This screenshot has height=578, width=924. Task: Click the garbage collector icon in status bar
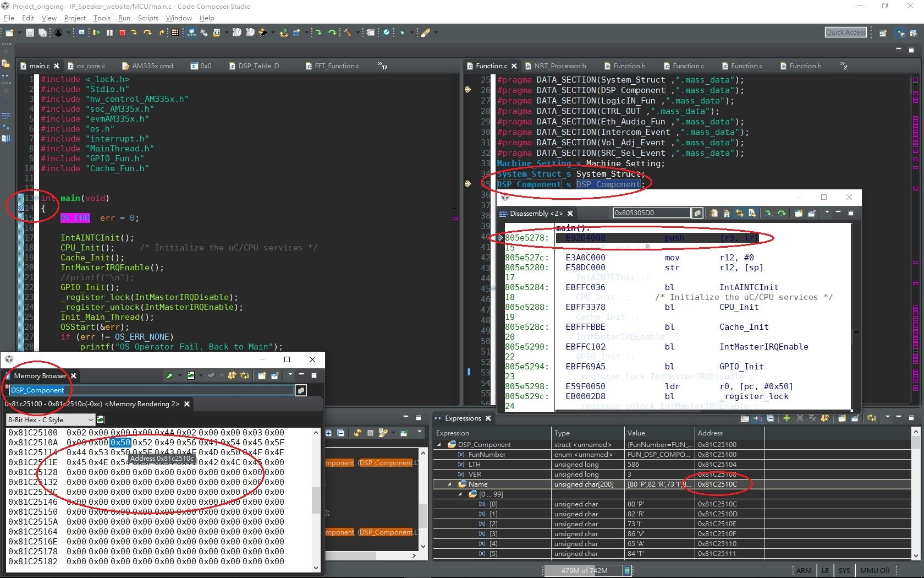(x=626, y=570)
